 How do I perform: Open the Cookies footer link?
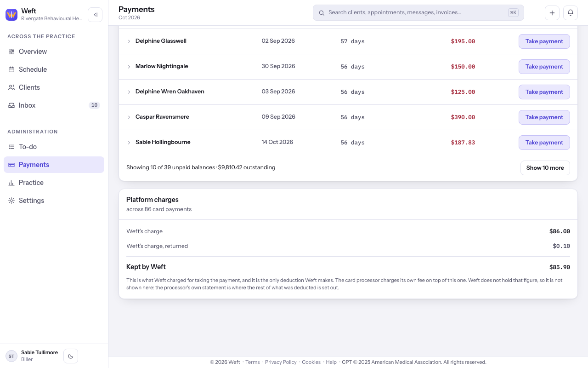[311, 362]
